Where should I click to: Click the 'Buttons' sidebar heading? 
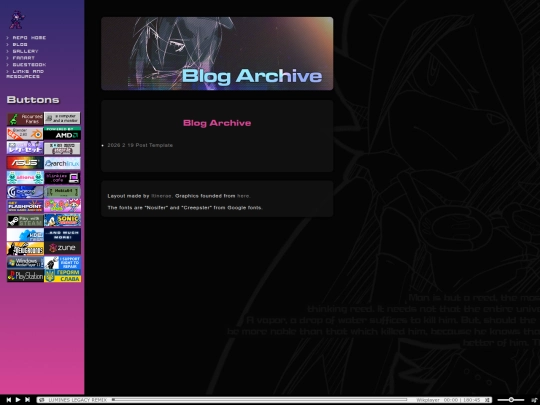click(33, 100)
